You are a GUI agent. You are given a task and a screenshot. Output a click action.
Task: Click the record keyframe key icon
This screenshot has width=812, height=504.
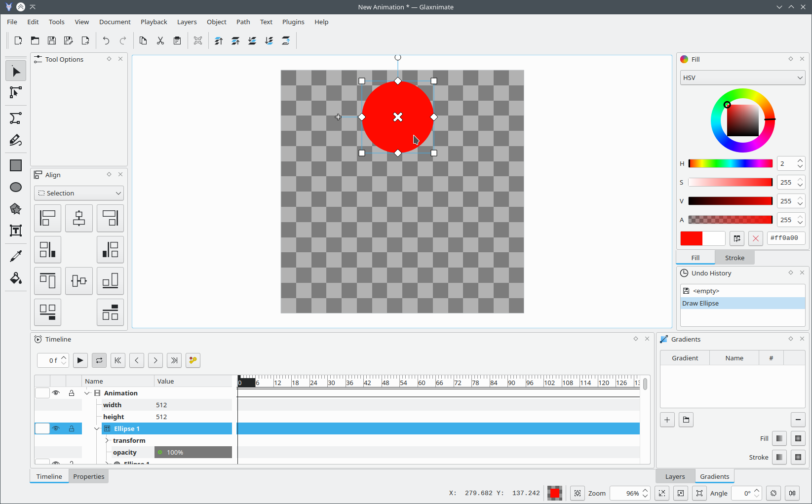193,360
